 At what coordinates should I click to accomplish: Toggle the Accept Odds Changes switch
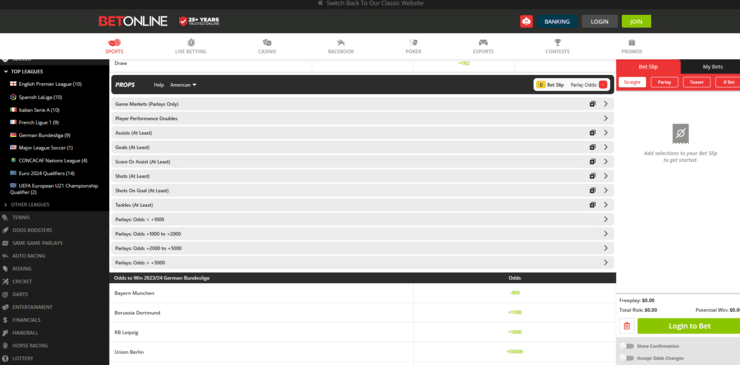627,358
